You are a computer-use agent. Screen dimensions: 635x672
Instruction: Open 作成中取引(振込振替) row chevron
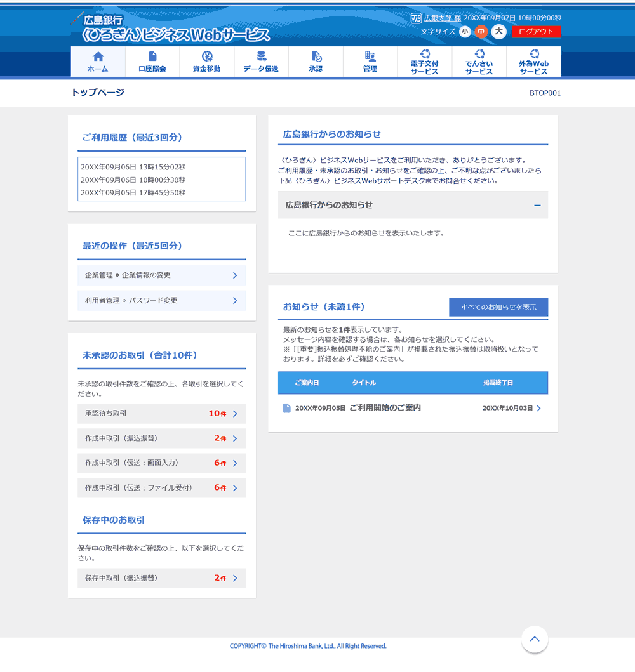pyautogui.click(x=235, y=438)
